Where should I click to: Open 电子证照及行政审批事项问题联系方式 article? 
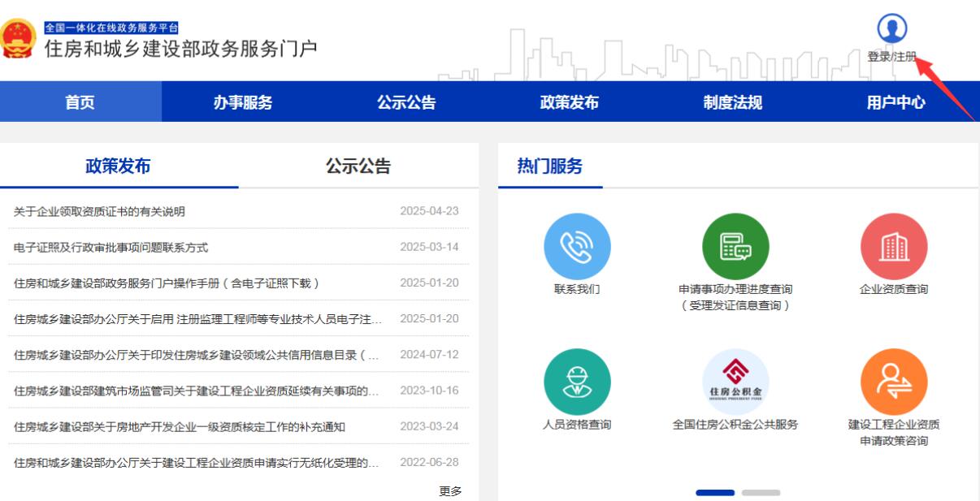pyautogui.click(x=111, y=248)
